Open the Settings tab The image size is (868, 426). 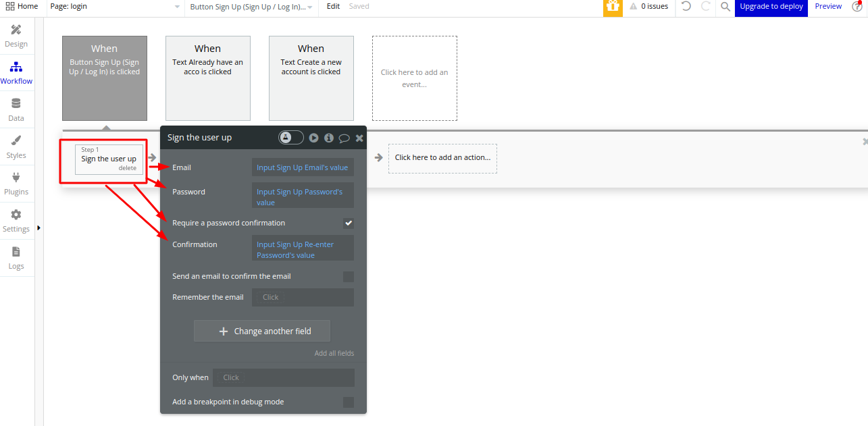[16, 221]
